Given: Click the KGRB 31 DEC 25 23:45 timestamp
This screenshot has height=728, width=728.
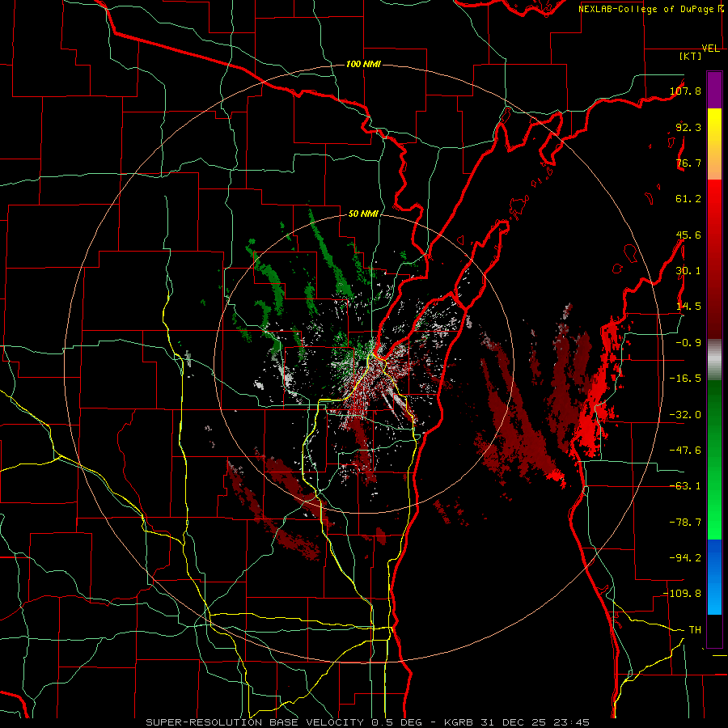Looking at the screenshot, I should tap(517, 722).
